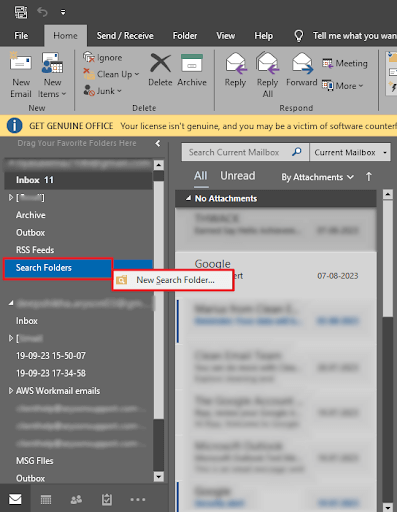This screenshot has height=512, width=397.
Task: Open the MSG Files folder
Action: [35, 461]
